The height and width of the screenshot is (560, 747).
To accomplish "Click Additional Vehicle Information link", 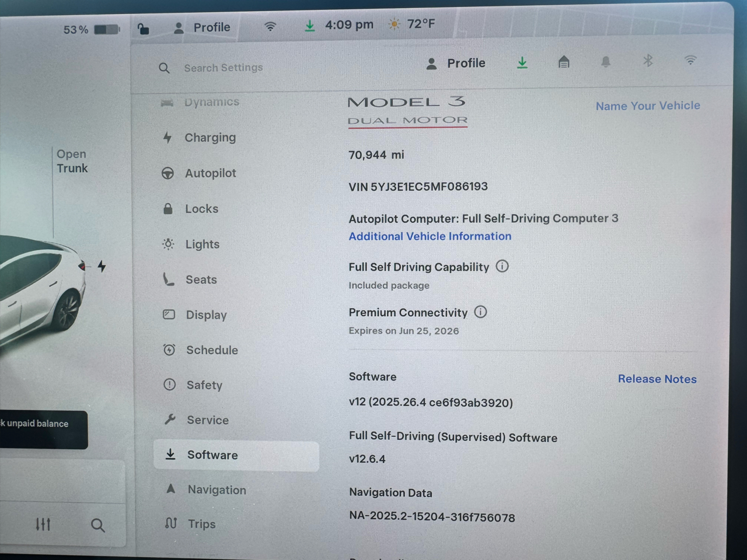I will pyautogui.click(x=430, y=236).
